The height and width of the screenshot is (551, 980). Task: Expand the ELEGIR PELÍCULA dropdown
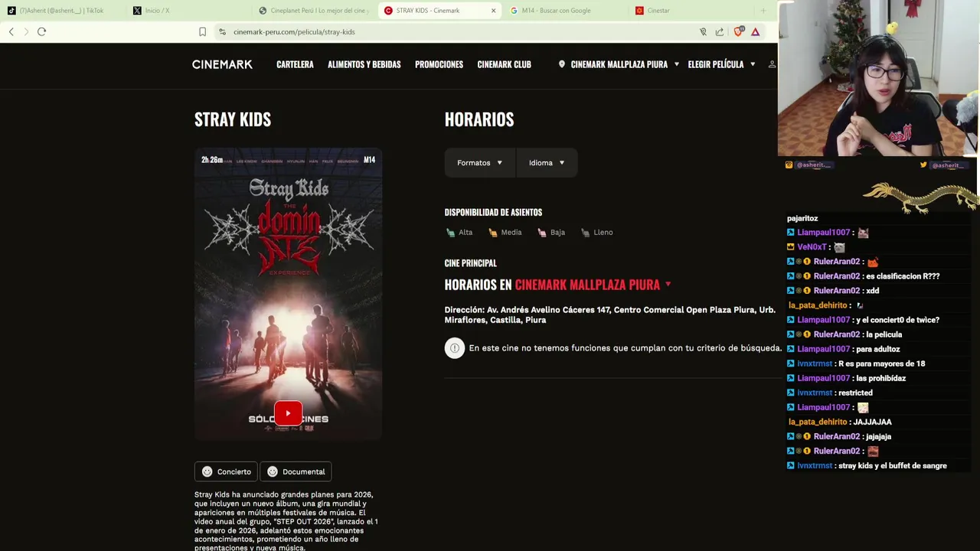click(x=721, y=64)
